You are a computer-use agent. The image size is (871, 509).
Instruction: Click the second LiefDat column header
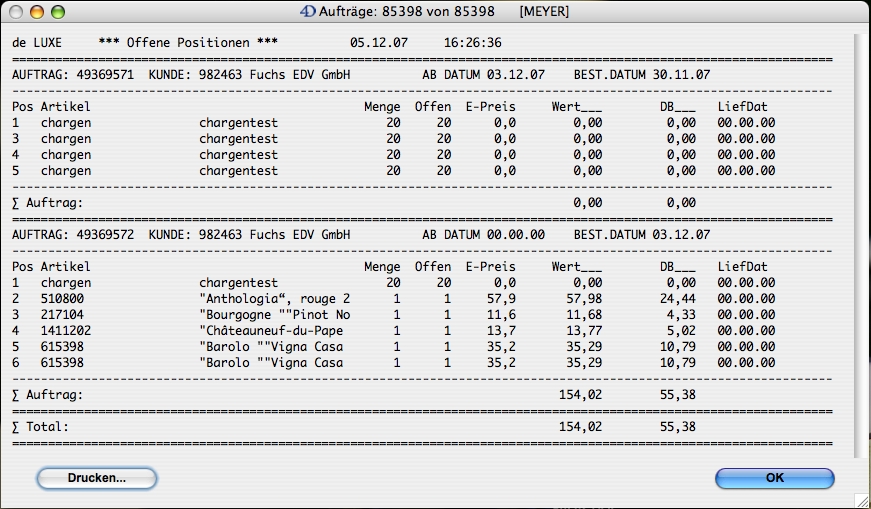742,267
